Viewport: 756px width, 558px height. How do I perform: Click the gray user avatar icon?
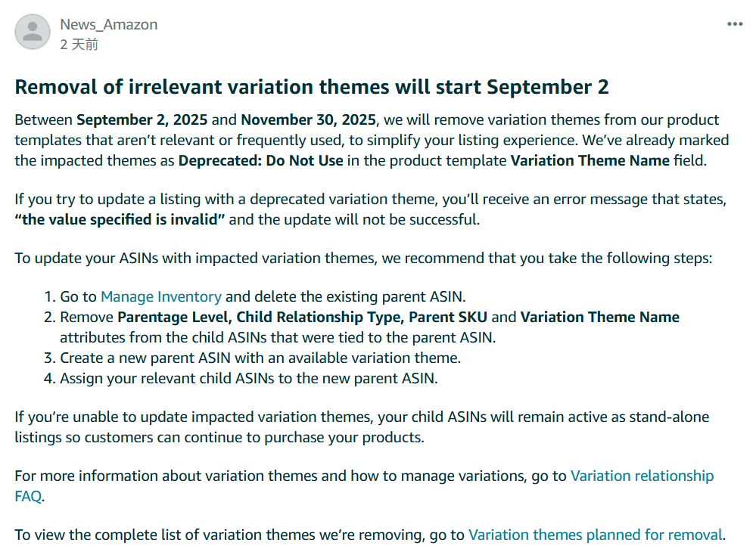33,32
